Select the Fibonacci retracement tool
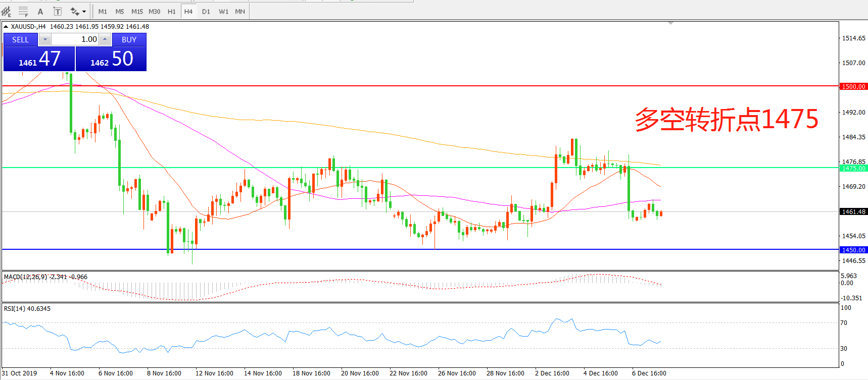This screenshot has height=380, width=868. click(x=23, y=11)
